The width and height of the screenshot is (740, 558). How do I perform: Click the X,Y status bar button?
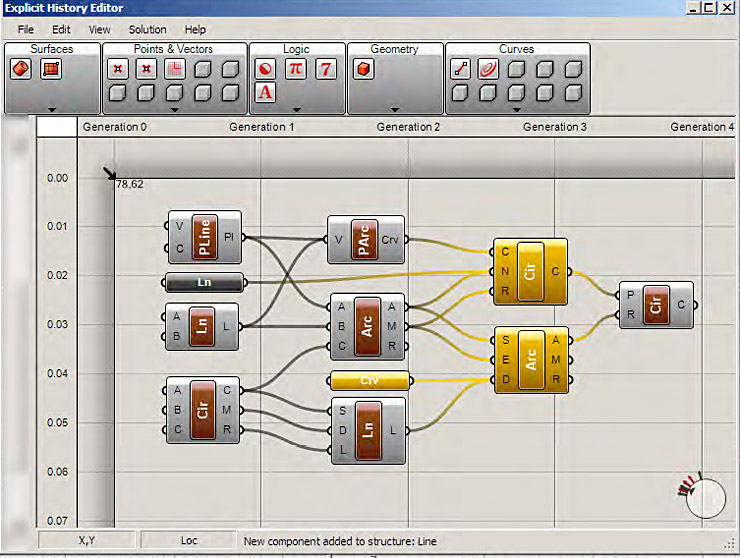pos(86,540)
